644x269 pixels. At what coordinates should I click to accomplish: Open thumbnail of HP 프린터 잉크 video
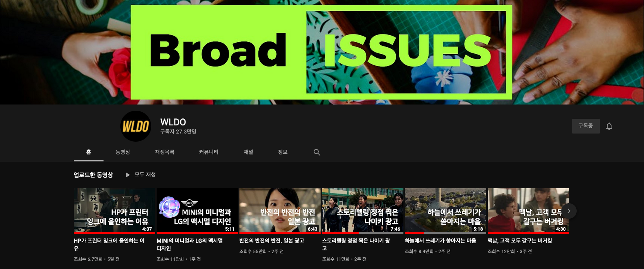(114, 211)
